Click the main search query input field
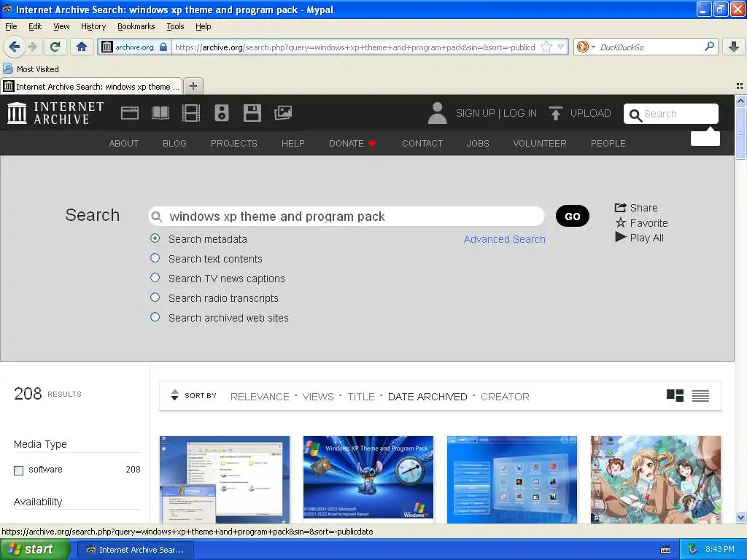This screenshot has width=747, height=560. 347,216
